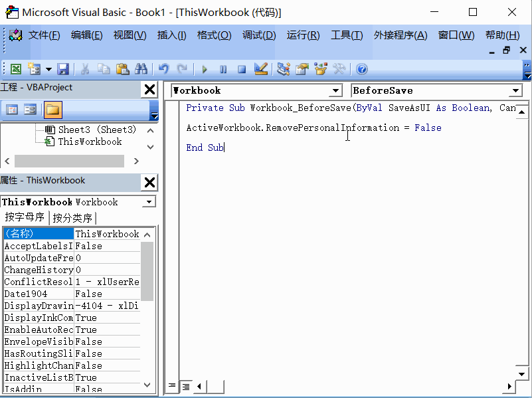Open the 帮助(H) menu
This screenshot has width=532, height=398.
click(503, 35)
